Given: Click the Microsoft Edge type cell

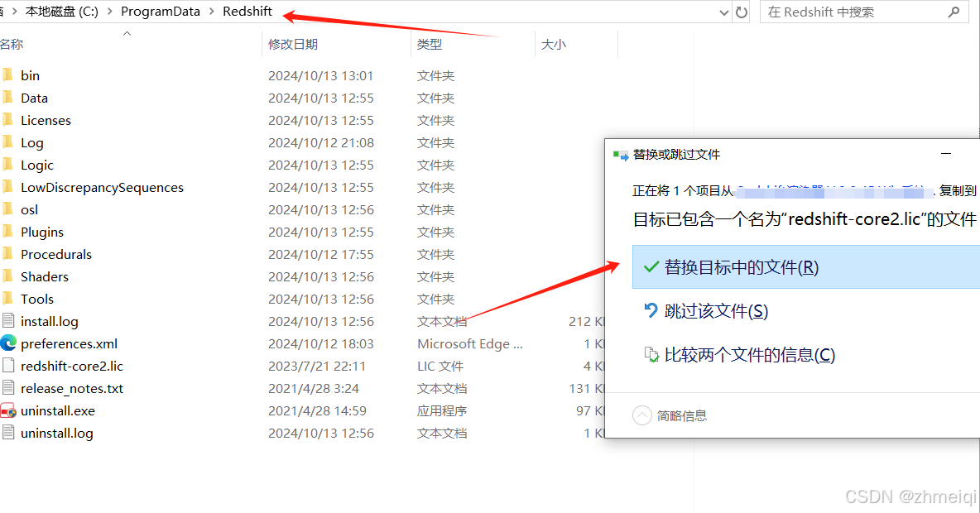Looking at the screenshot, I should (x=470, y=343).
